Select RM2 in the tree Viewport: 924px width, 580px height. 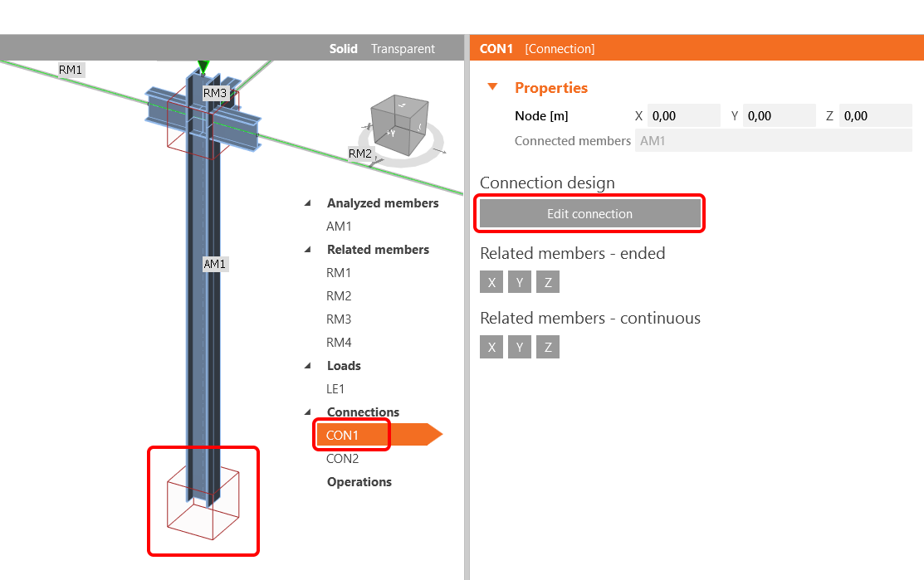[339, 295]
